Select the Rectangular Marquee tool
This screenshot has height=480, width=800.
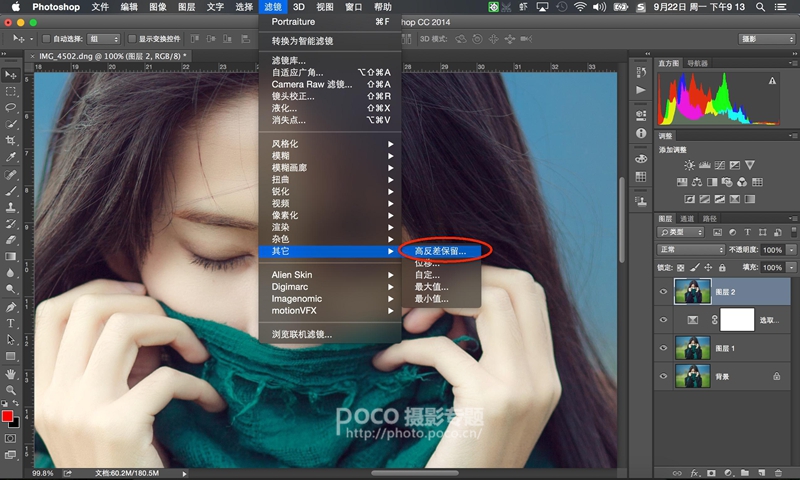[11, 90]
